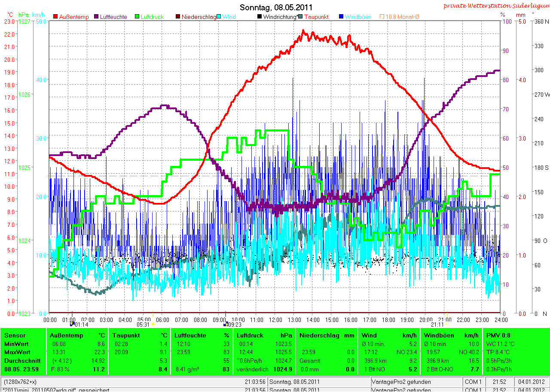Click the orange 10.8 Monat-Ø legend box
Screen dimensions: 550x392
point(382,17)
